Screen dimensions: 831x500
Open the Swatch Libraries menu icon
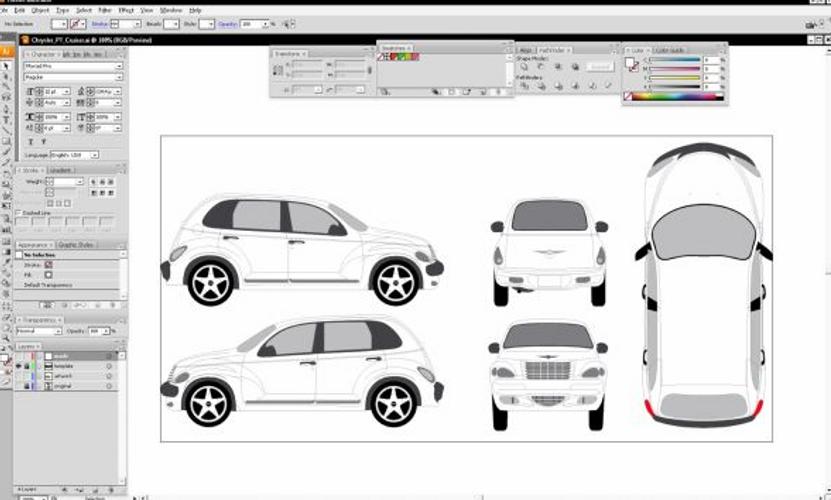[385, 92]
